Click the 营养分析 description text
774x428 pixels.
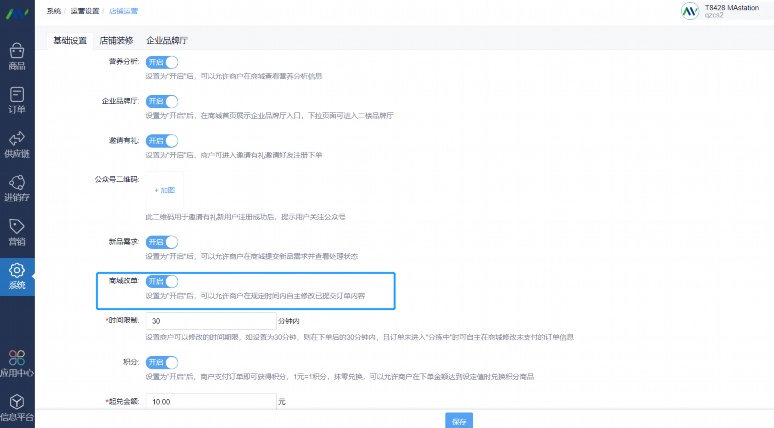pyautogui.click(x=233, y=76)
